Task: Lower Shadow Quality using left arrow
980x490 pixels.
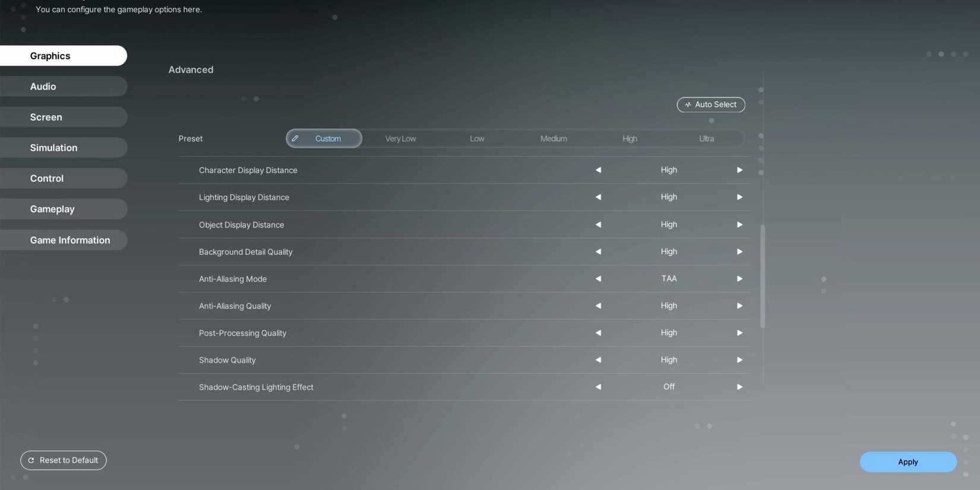Action: tap(598, 360)
